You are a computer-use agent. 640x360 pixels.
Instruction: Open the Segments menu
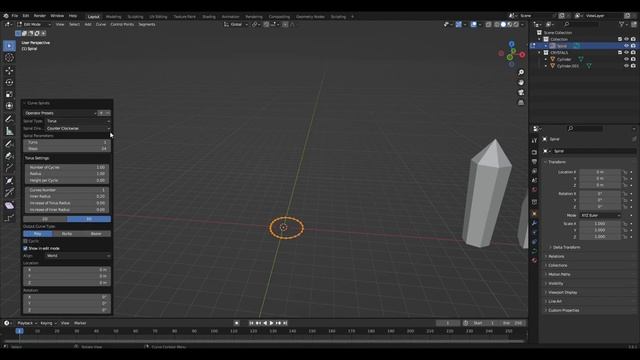(147, 24)
